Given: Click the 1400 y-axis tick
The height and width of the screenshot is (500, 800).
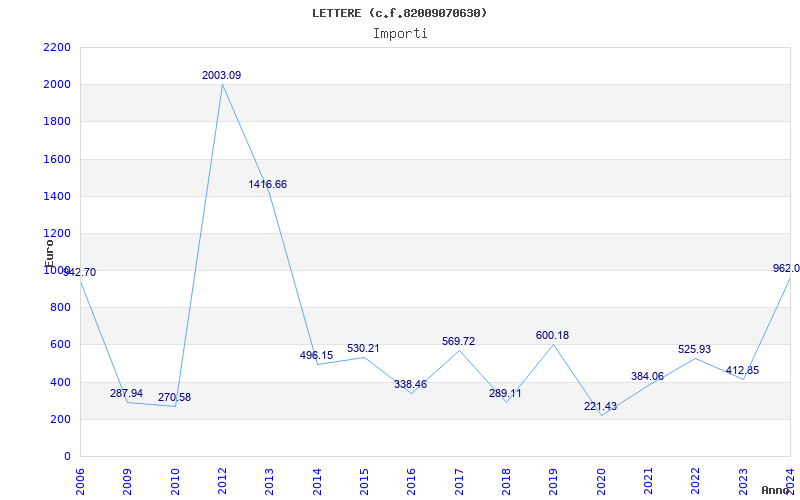Looking at the screenshot, I should pyautogui.click(x=57, y=196).
